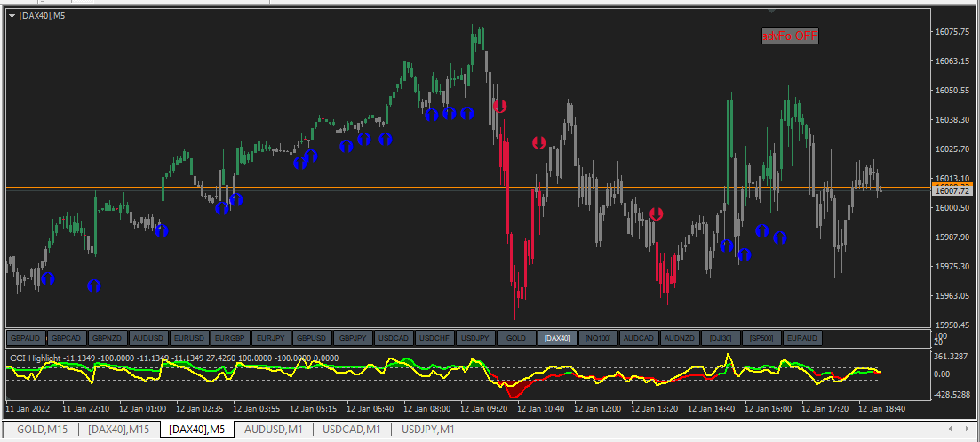
Task: Select the [DJI30] symbol button
Action: click(720, 338)
